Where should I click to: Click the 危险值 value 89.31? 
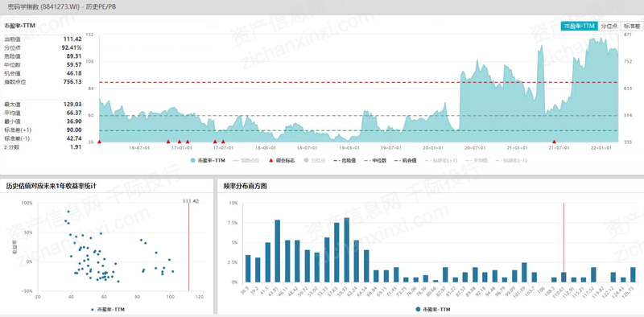coord(74,56)
